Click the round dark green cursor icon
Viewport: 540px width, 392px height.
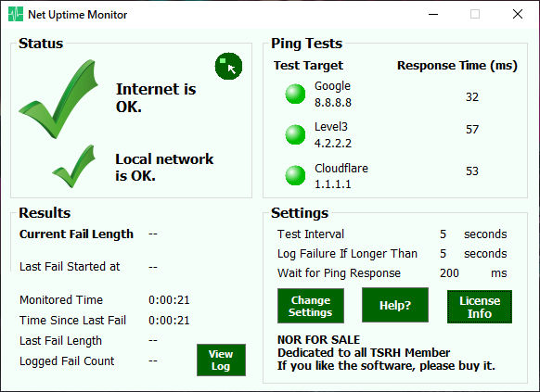pyautogui.click(x=228, y=66)
